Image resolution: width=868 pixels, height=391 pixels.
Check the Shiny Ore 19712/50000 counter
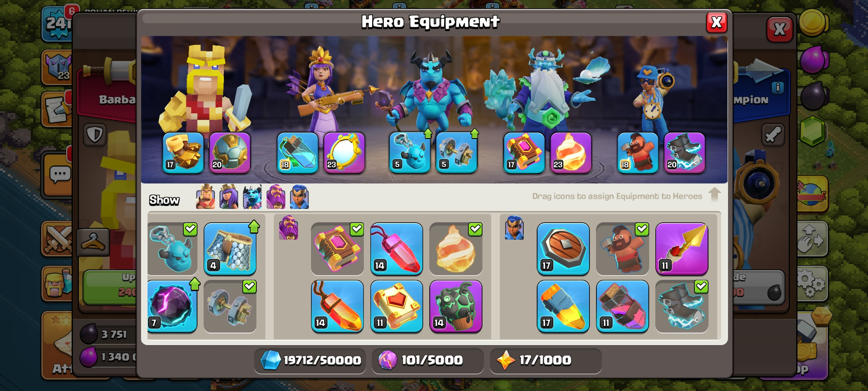tap(310, 360)
